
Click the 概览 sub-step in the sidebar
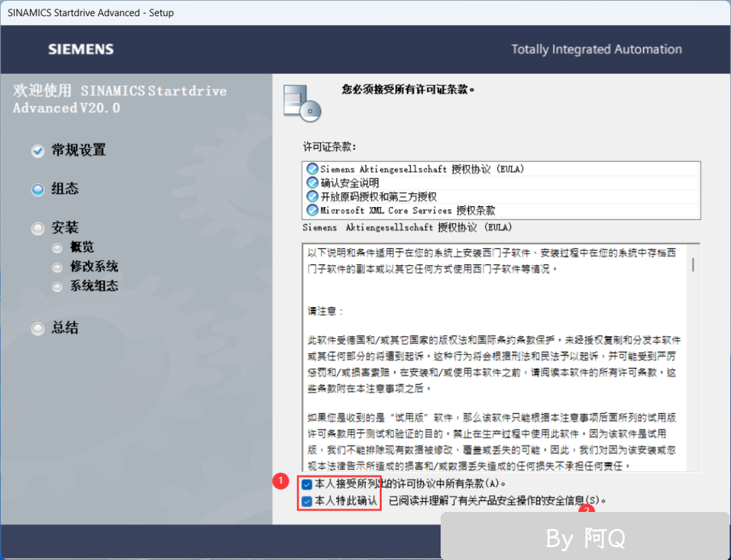[82, 247]
